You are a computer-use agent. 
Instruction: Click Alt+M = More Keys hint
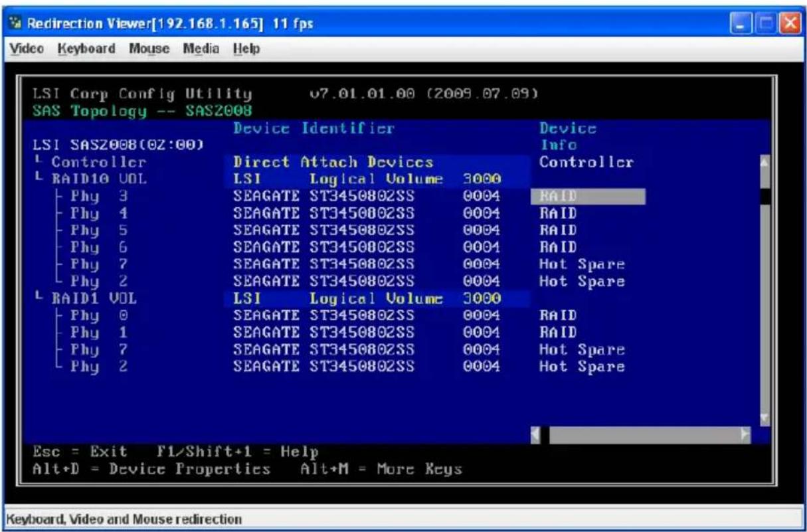click(x=381, y=470)
